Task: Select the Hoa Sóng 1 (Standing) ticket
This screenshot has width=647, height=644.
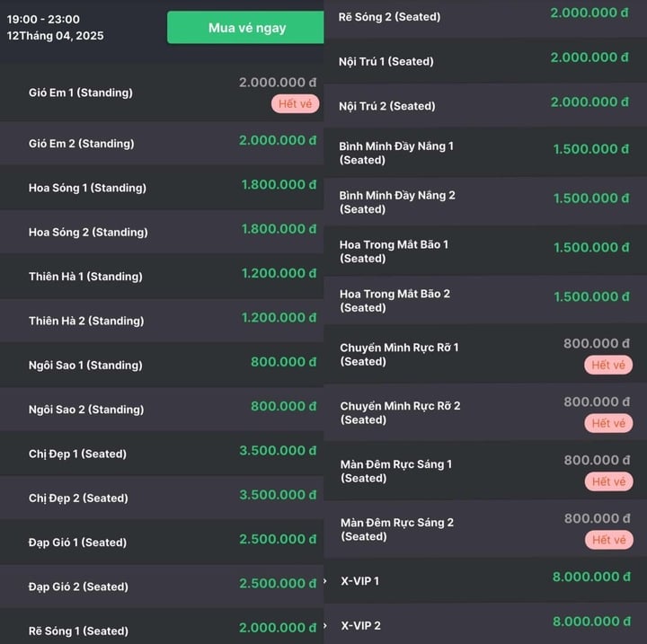Action: pyautogui.click(x=87, y=188)
